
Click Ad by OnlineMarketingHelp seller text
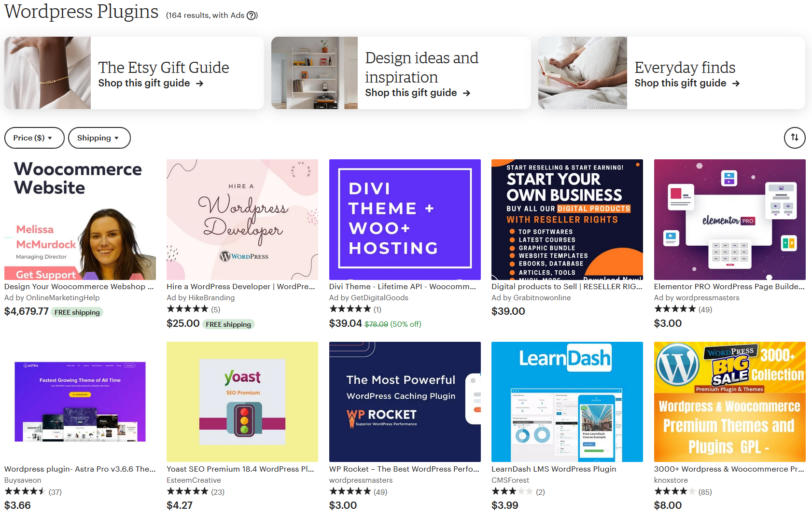click(x=52, y=298)
